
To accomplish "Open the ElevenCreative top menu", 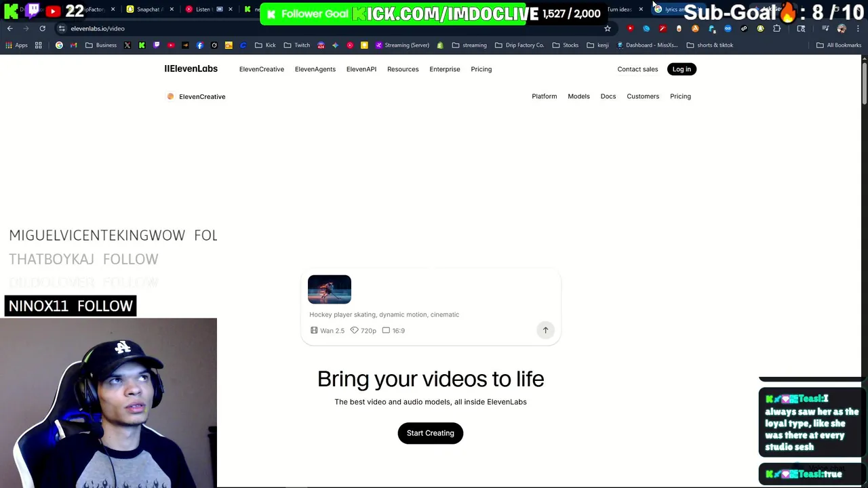I will [262, 69].
